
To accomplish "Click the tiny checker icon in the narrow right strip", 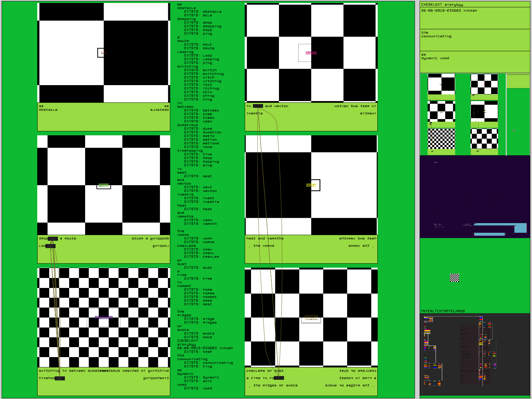I will [x=514, y=130].
